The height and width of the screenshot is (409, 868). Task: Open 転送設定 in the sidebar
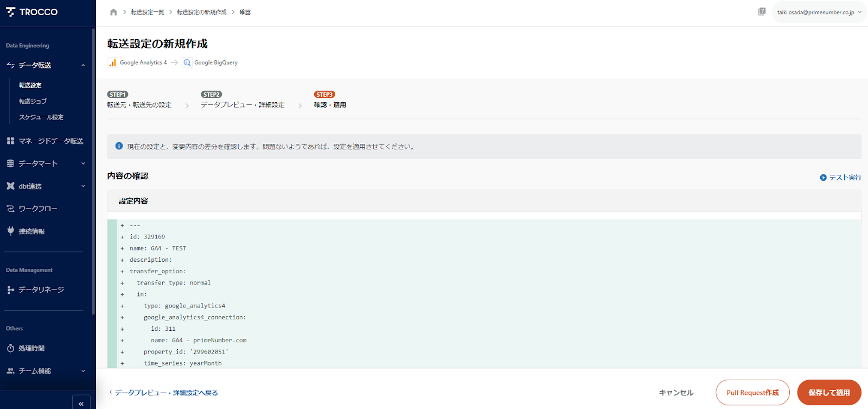(30, 85)
